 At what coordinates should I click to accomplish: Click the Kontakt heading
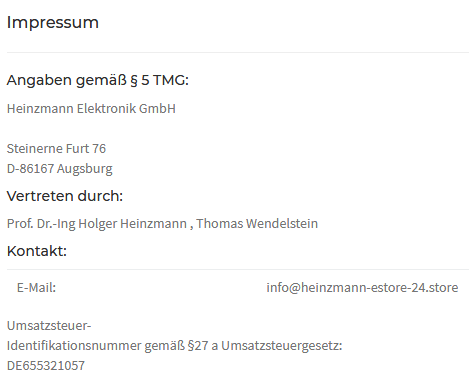(x=37, y=251)
